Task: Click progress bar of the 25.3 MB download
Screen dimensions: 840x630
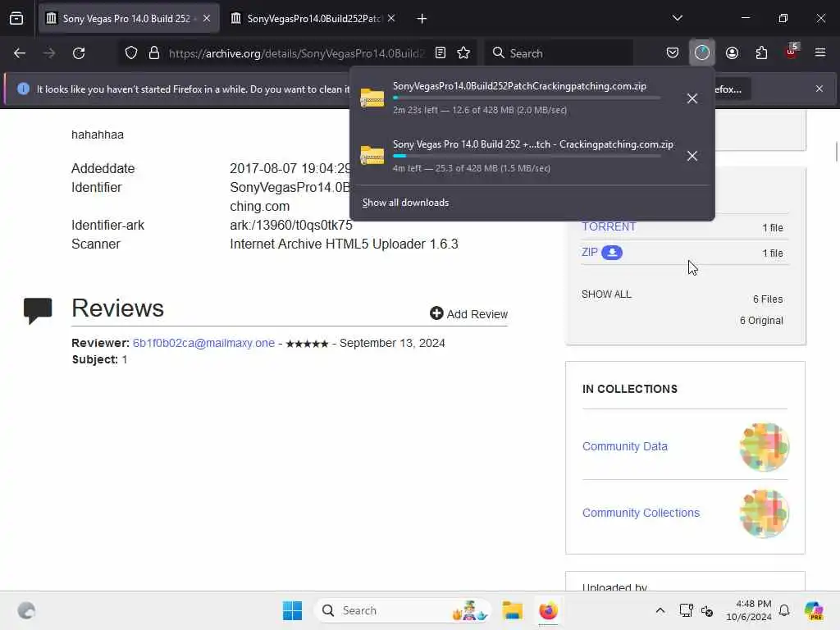Action: (x=527, y=156)
